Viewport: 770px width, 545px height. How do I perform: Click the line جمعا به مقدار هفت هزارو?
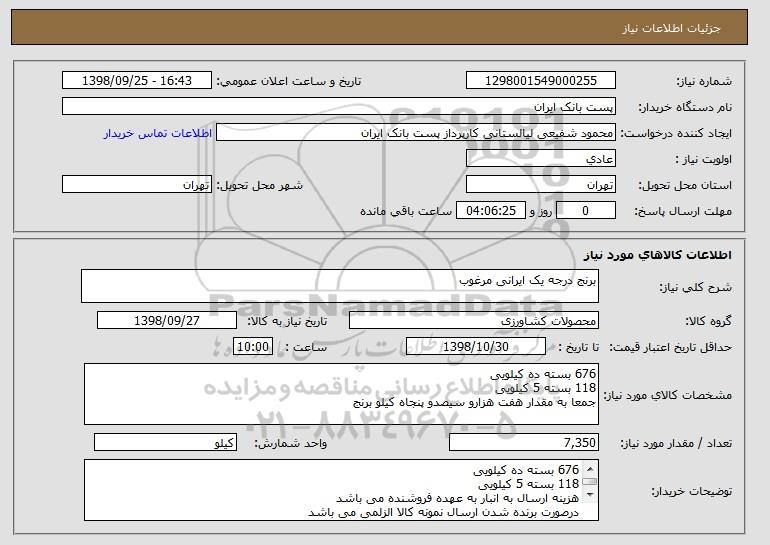474,403
